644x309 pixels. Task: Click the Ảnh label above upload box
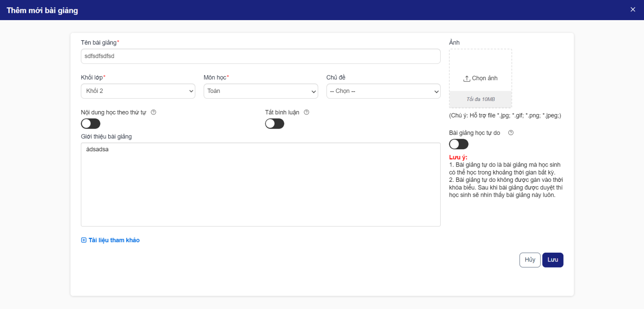[454, 43]
